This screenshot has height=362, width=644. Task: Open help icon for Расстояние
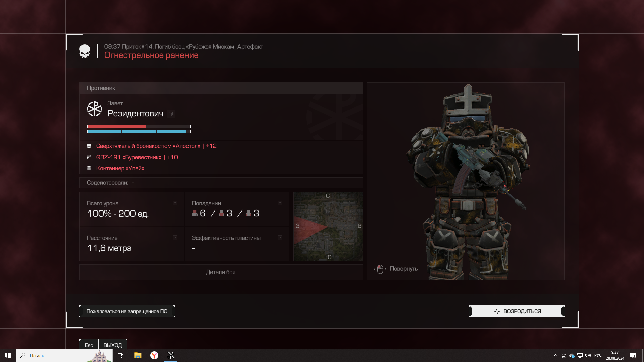tap(175, 238)
